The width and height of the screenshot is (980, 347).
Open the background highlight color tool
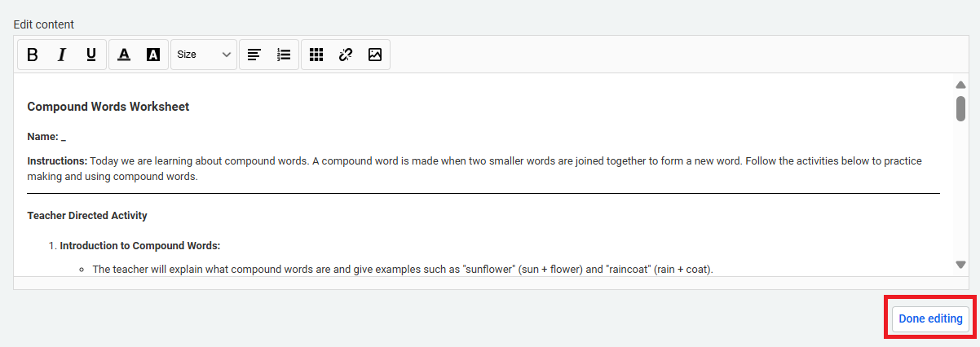tap(153, 55)
